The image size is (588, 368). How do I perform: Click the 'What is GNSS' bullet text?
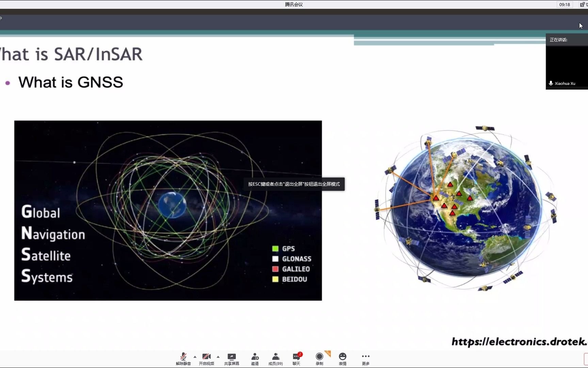click(x=71, y=82)
